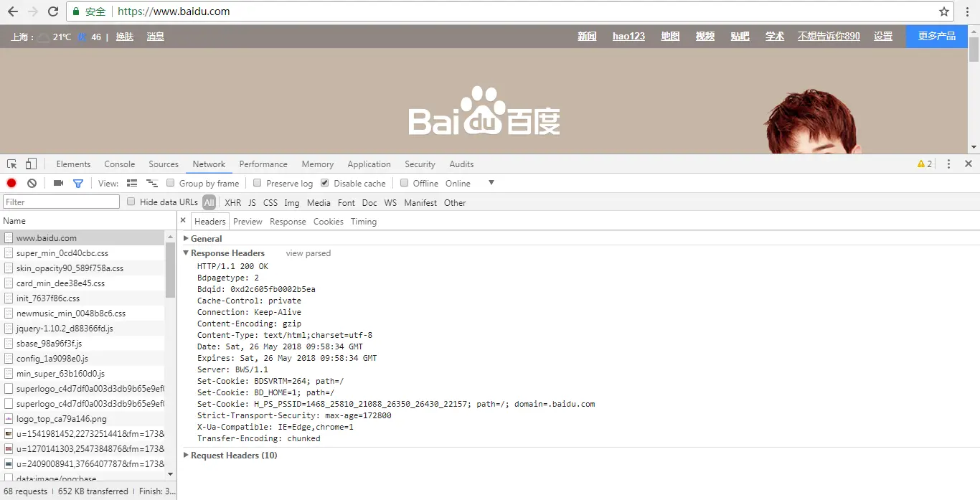Open the Memory tab
The height and width of the screenshot is (500, 980).
click(x=318, y=164)
